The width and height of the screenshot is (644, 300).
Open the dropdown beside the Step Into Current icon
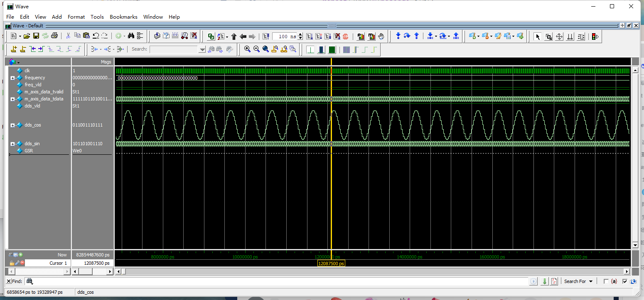coord(436,37)
